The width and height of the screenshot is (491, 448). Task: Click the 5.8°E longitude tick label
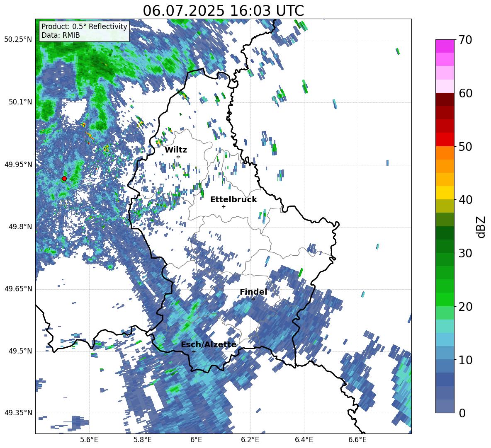[x=143, y=440]
